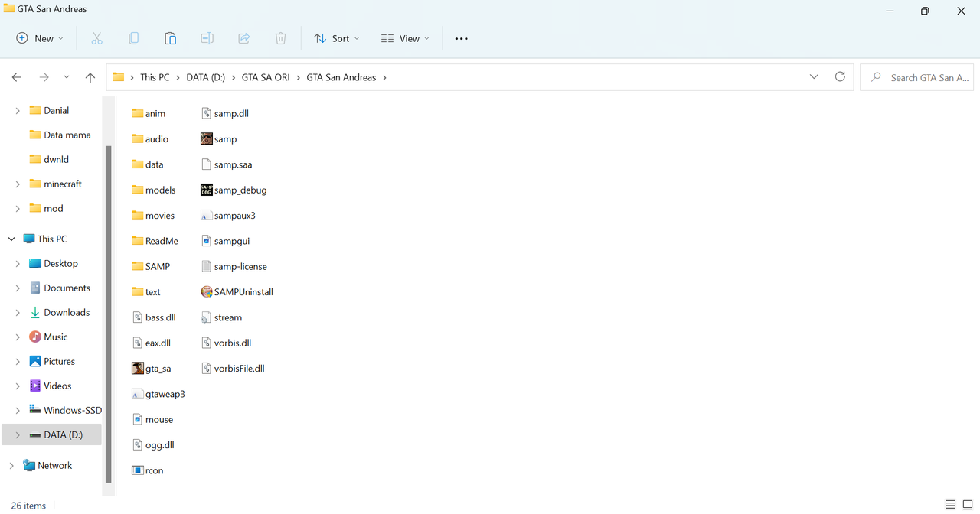Go up one folder level arrow
The height and width of the screenshot is (514, 980).
pos(90,77)
